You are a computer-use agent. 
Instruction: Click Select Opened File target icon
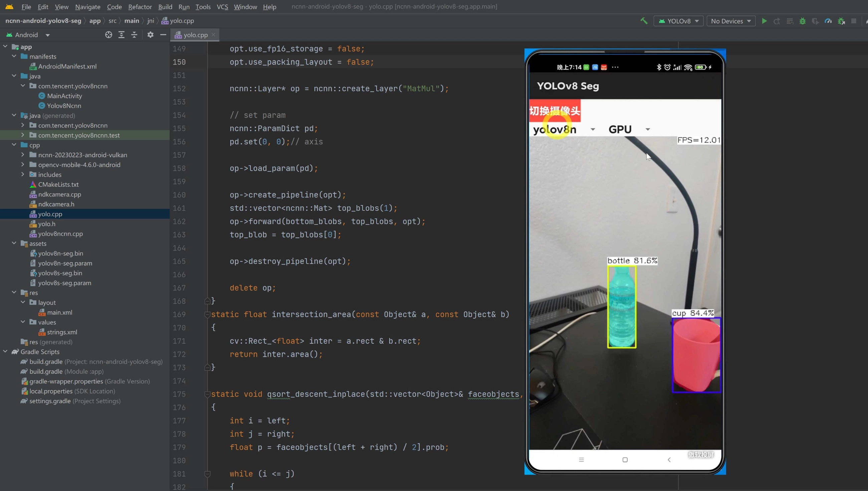point(108,35)
